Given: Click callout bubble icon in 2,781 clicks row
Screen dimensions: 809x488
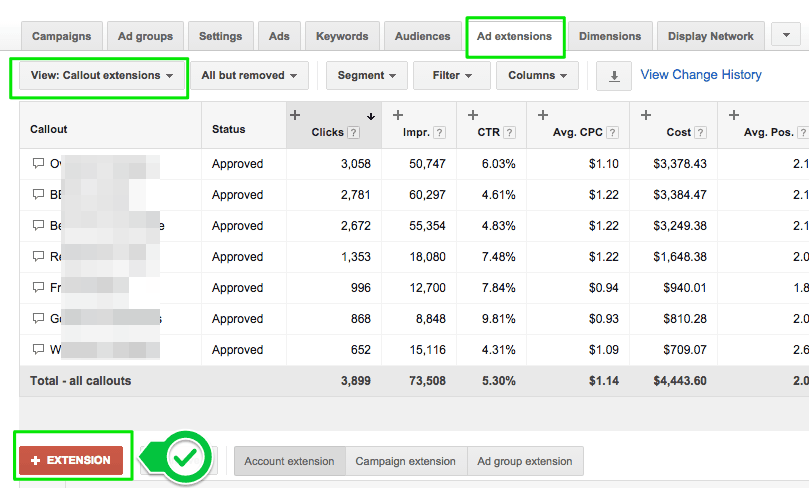Looking at the screenshot, I should pos(38,194).
